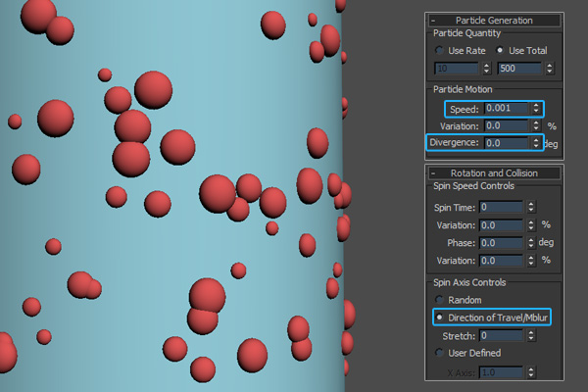Adjust the Spin Time spinner arrows

pyautogui.click(x=531, y=207)
